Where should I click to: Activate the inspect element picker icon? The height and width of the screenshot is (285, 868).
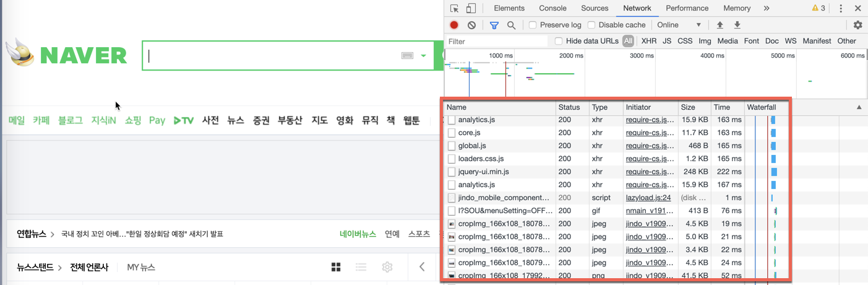(x=455, y=9)
